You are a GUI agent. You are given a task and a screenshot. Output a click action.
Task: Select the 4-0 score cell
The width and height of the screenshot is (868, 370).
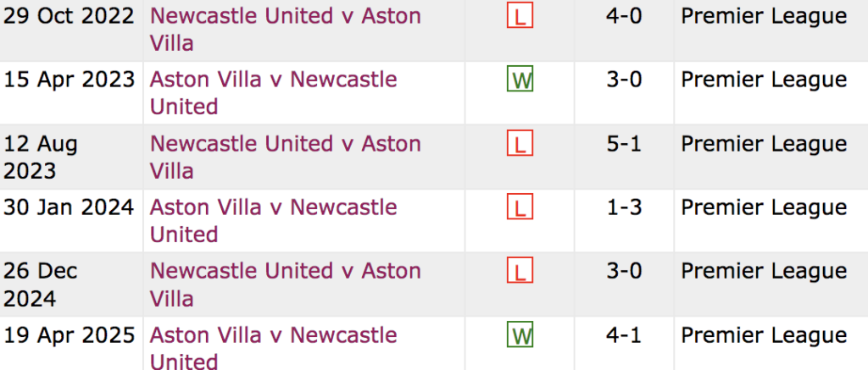(x=623, y=16)
